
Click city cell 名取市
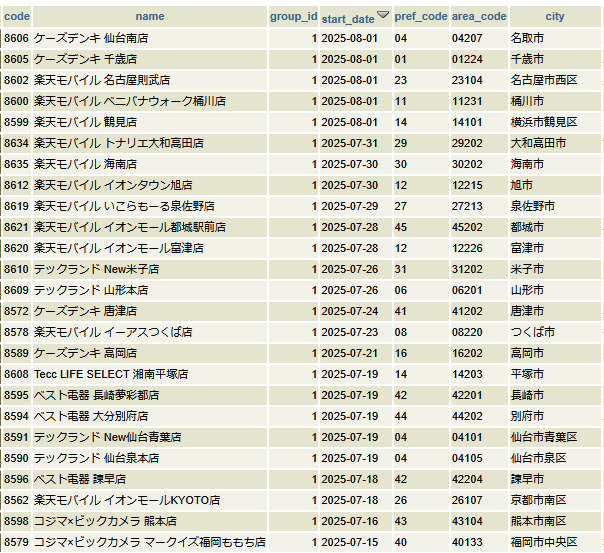(555, 38)
